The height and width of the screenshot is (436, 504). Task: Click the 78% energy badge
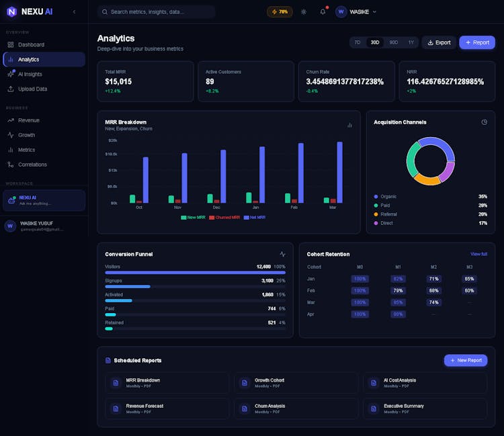[x=280, y=12]
